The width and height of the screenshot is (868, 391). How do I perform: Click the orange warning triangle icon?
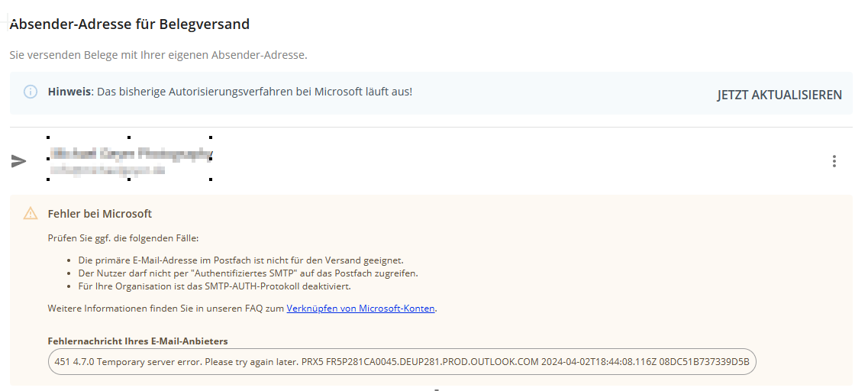[x=31, y=214]
